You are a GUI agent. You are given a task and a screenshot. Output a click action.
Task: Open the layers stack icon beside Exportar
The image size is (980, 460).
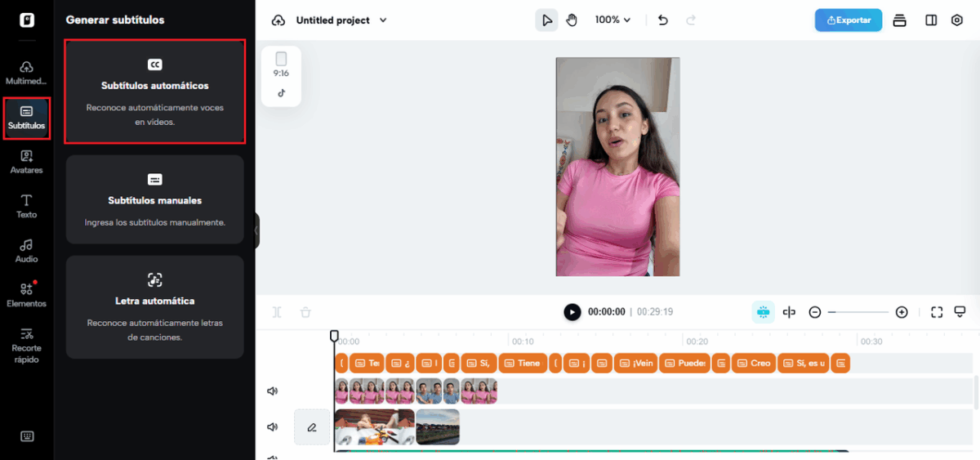pyautogui.click(x=900, y=20)
